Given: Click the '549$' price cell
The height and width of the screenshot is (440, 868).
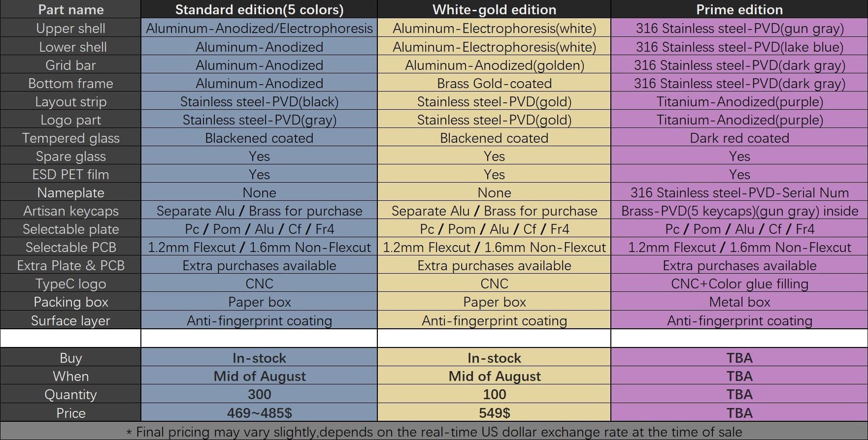Looking at the screenshot, I should tap(494, 412).
